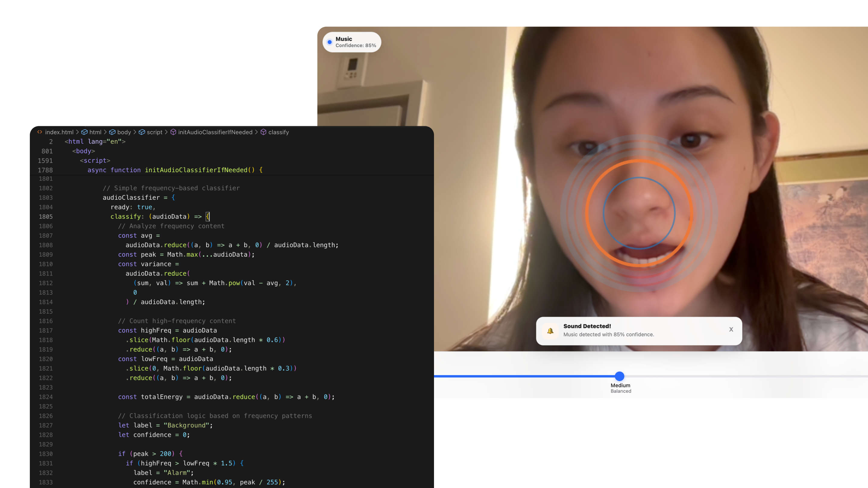Click the initAudioClassifierIfNeeded cube icon
868x488 pixels.
[173, 132]
